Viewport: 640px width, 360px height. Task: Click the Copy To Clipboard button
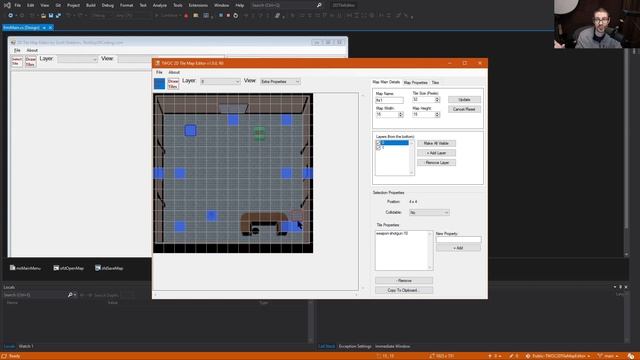pyautogui.click(x=404, y=290)
